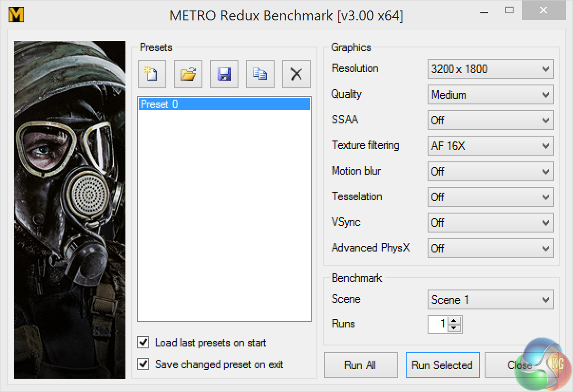Decrease Runs count with down arrow
The height and width of the screenshot is (392, 573).
pyautogui.click(x=455, y=328)
